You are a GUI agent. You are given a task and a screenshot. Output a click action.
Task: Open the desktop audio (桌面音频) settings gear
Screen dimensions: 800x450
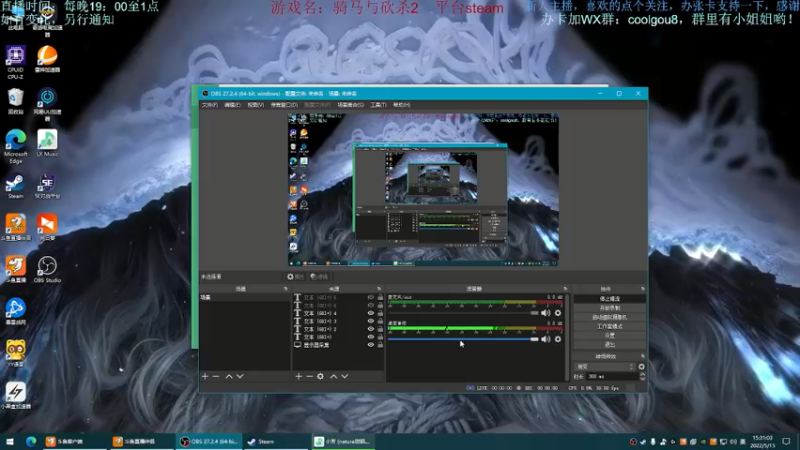point(558,339)
